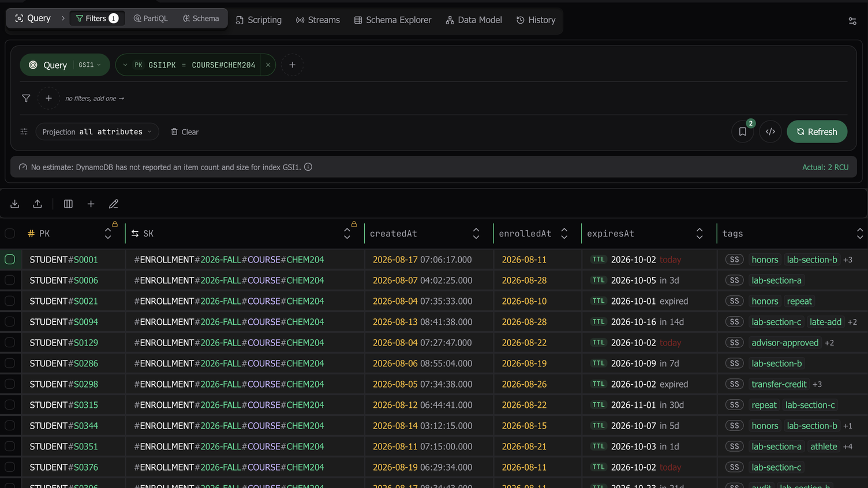The height and width of the screenshot is (488, 868).
Task: Click the Refresh button
Action: click(x=817, y=132)
